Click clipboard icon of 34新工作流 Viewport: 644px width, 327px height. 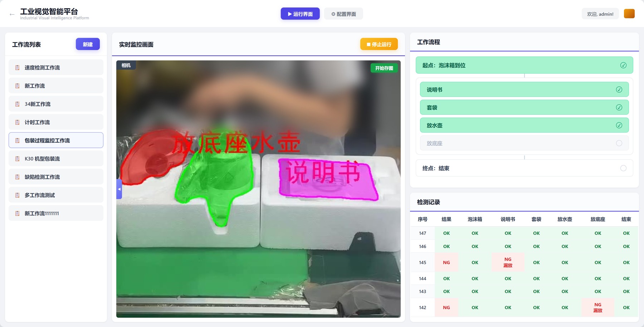coord(17,104)
